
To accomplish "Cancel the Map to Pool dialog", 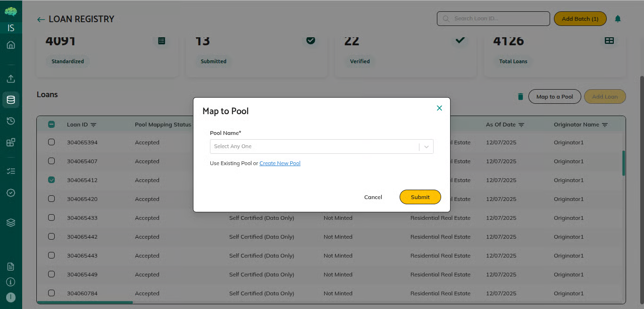I will (x=373, y=197).
